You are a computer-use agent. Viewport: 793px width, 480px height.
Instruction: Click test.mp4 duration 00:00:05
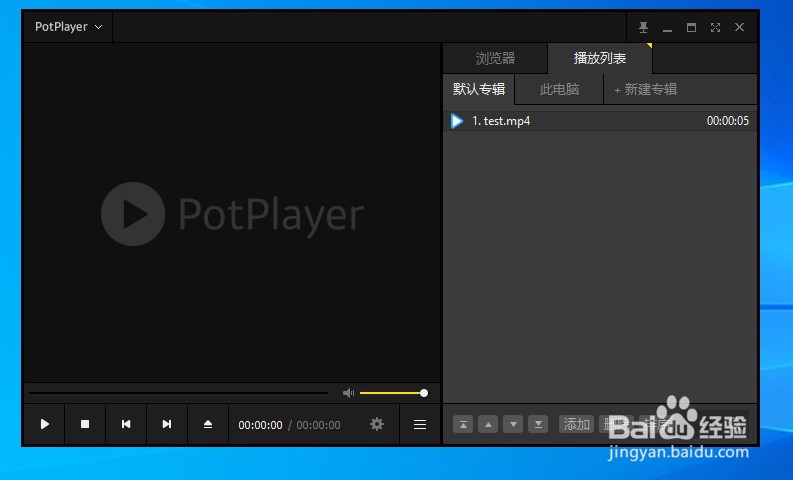(728, 121)
